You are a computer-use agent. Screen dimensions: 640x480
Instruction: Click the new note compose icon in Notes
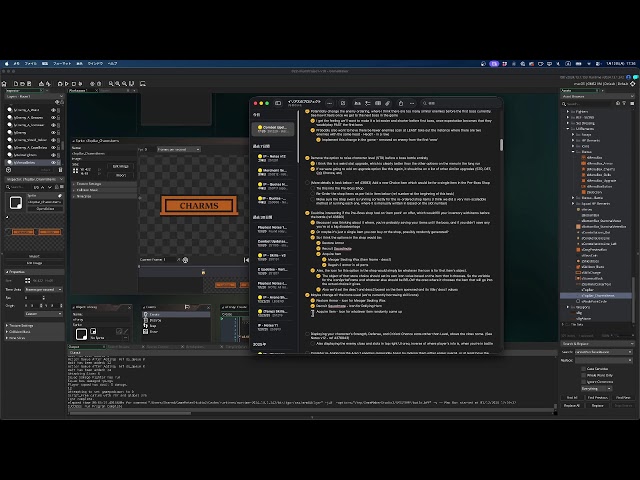343,103
